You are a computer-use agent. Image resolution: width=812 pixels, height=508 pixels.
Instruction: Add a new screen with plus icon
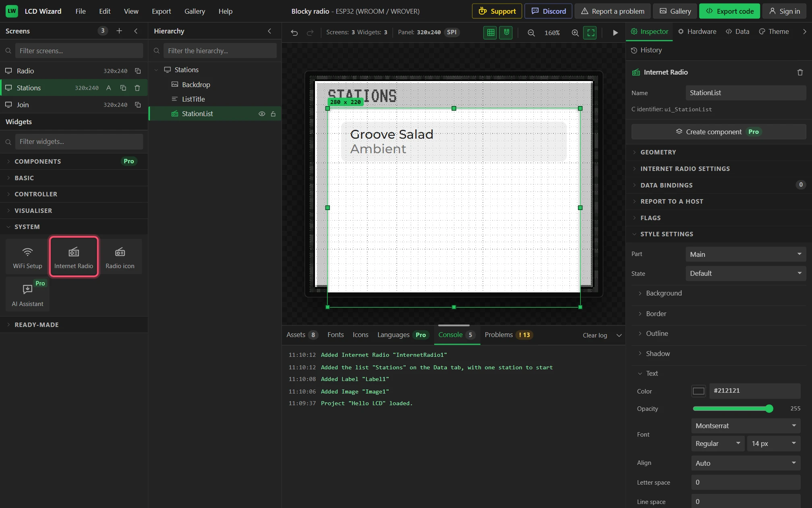(x=119, y=31)
